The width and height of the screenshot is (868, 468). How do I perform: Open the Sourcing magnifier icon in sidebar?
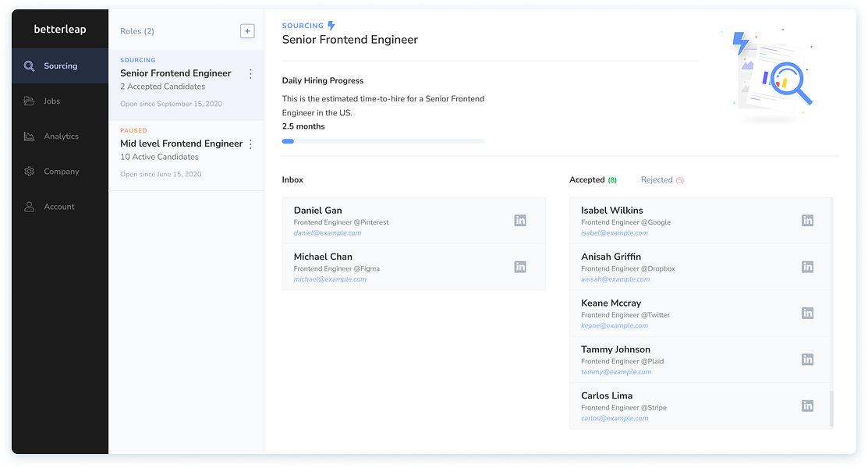click(30, 66)
